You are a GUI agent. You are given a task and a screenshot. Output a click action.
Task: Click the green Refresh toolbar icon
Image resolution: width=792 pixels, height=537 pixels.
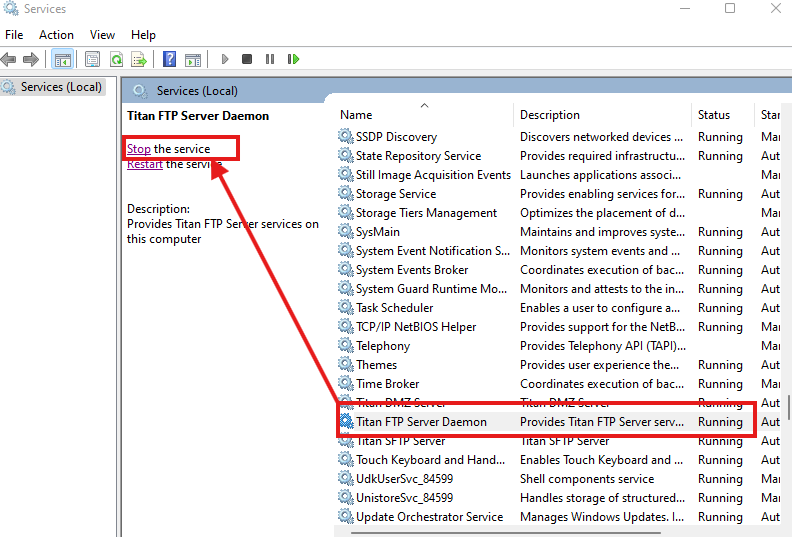[116, 59]
